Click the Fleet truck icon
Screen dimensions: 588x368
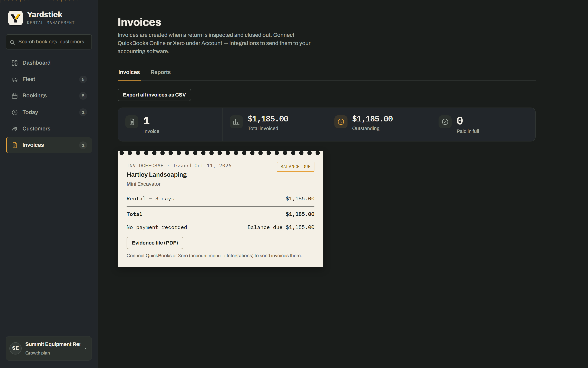tap(14, 79)
